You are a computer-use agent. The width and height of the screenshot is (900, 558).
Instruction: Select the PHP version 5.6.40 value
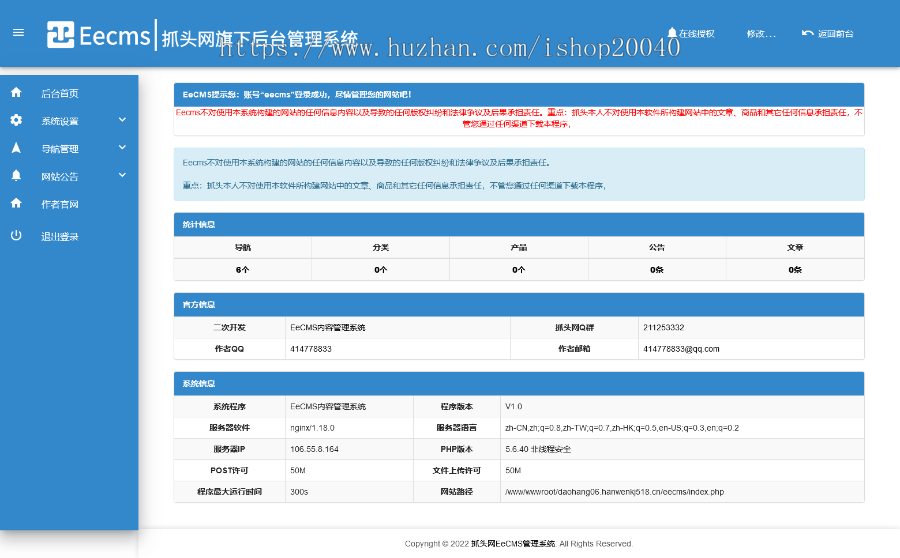tap(538, 449)
